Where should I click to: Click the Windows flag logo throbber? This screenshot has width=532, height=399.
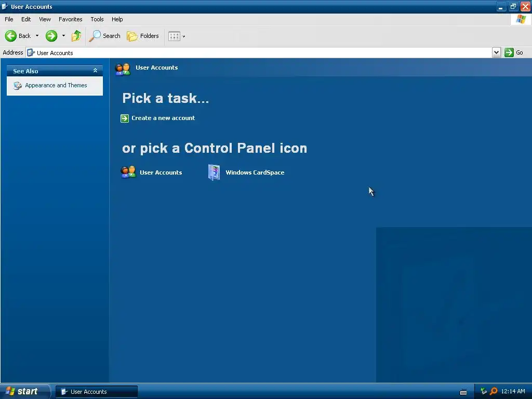tap(521, 19)
